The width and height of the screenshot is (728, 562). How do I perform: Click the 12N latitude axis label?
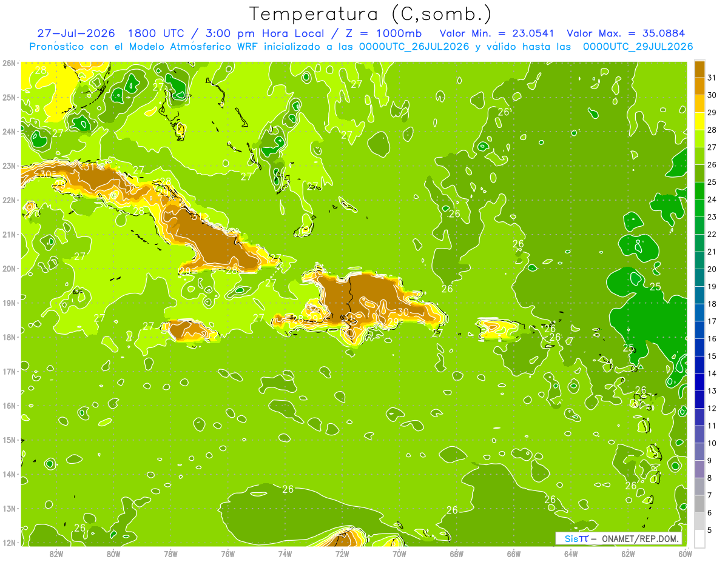click(9, 543)
